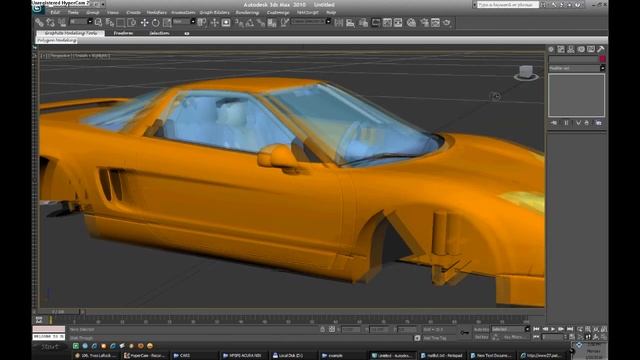Toggle the Graphite Modeling Tools ribbon button

[x=376, y=22]
